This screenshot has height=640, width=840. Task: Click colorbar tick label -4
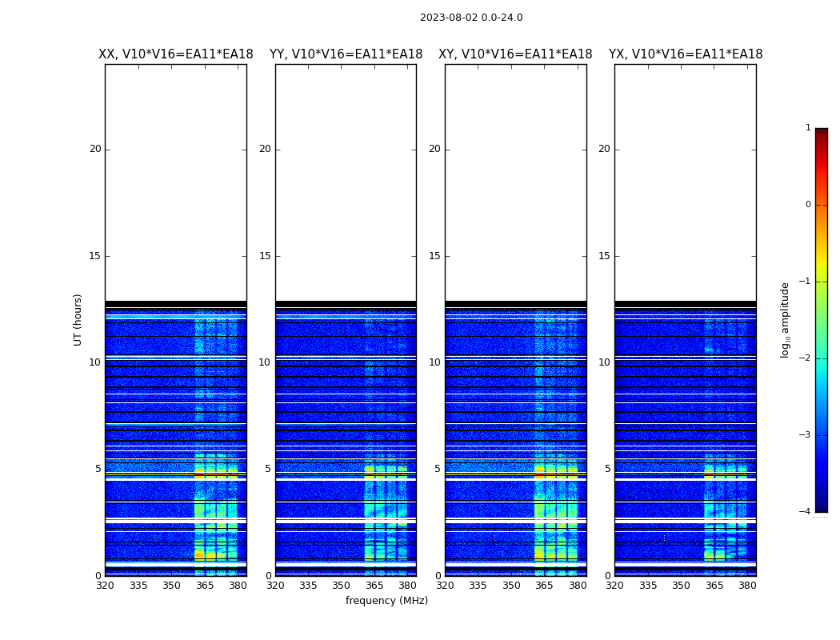[x=806, y=512]
